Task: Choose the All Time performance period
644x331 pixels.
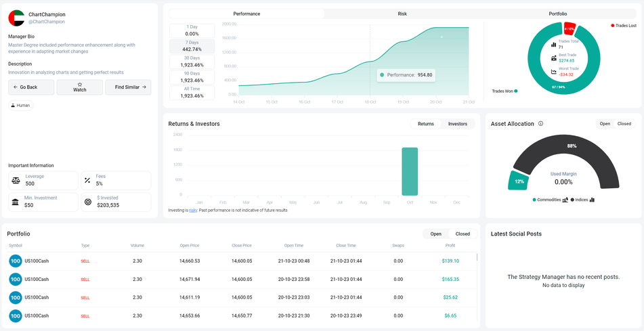Action: click(x=192, y=93)
